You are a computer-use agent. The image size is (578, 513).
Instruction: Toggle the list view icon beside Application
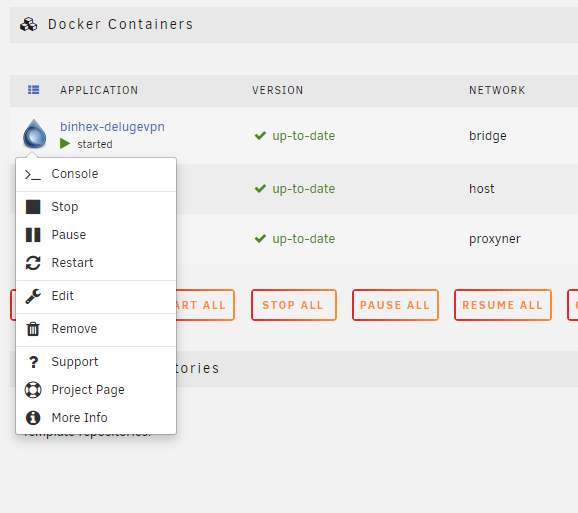pyautogui.click(x=34, y=90)
